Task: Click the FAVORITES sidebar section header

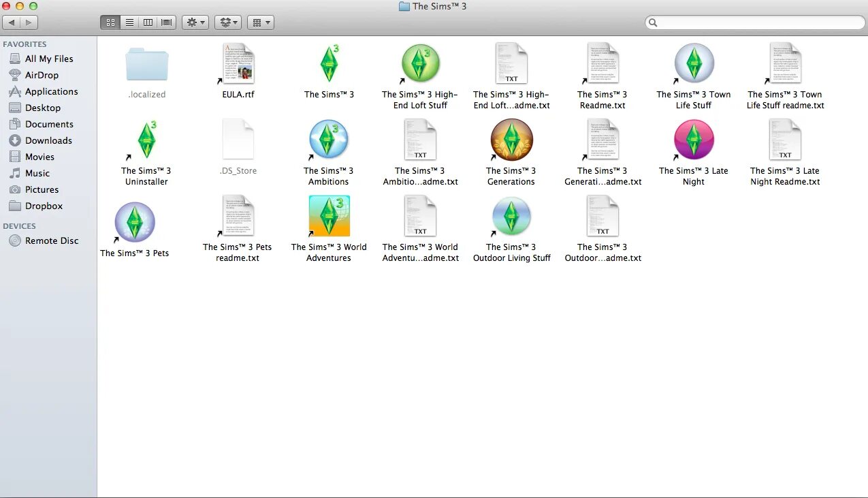Action: click(25, 44)
